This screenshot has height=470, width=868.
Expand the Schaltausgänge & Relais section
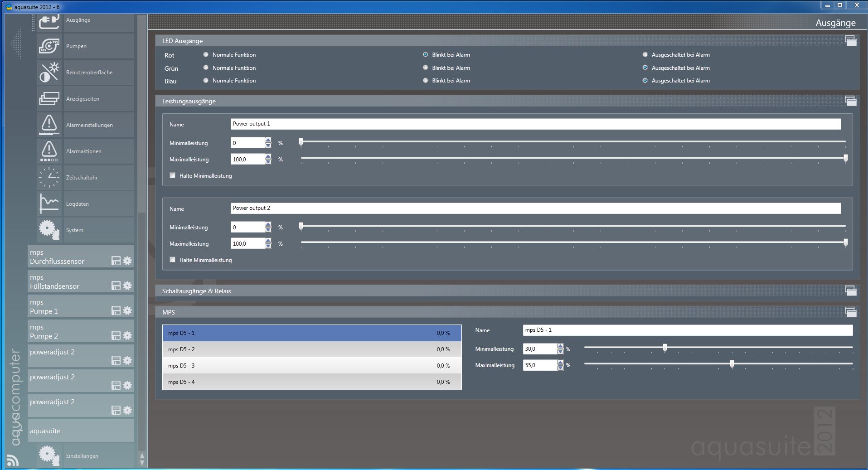click(x=850, y=291)
